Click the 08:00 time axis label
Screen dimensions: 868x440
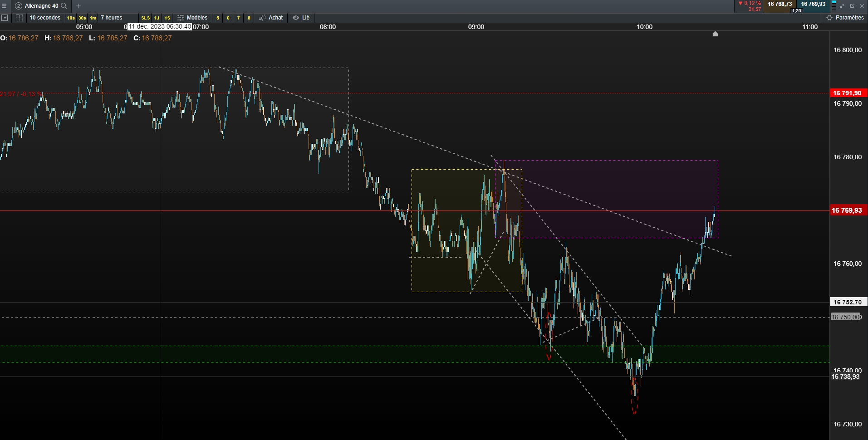point(328,27)
